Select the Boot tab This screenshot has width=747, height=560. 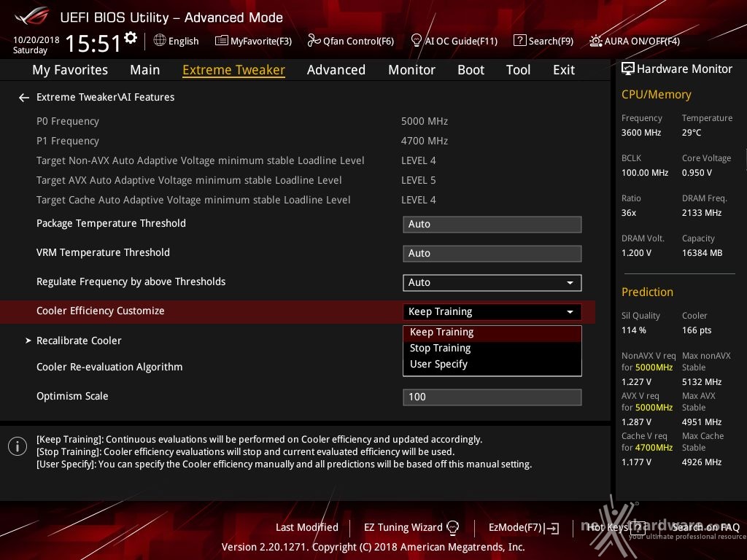click(x=471, y=70)
